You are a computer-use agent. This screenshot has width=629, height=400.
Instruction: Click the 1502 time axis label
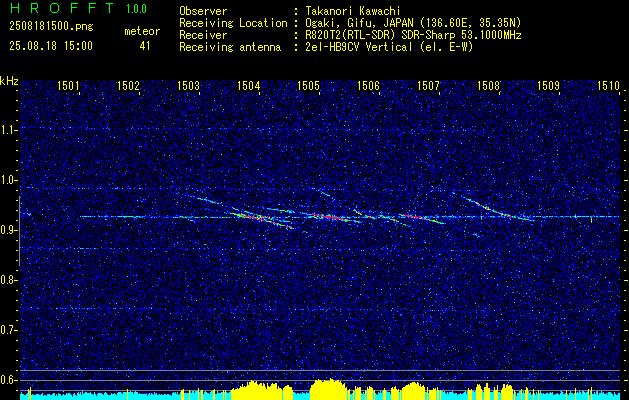click(128, 85)
